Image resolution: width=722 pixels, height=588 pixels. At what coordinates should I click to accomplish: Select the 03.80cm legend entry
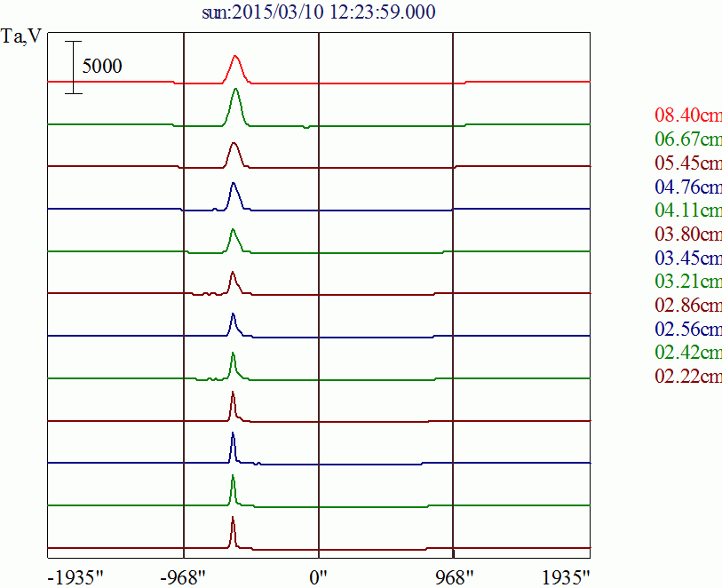click(688, 234)
